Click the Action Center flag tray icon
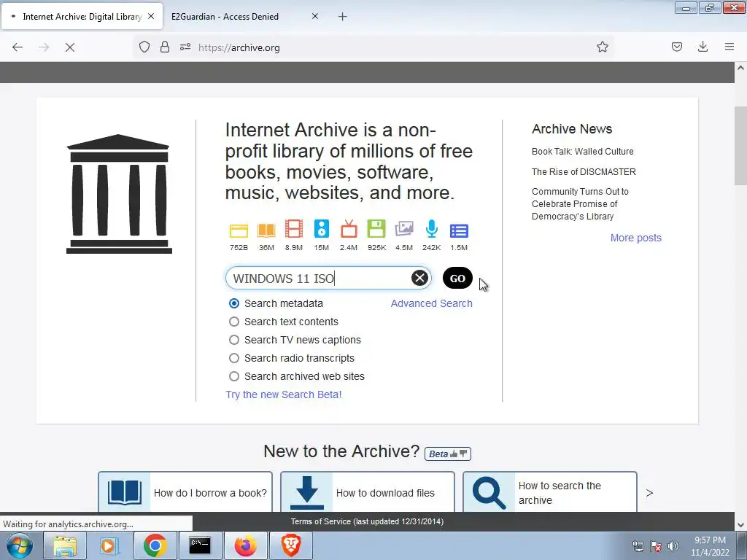 pyautogui.click(x=656, y=546)
